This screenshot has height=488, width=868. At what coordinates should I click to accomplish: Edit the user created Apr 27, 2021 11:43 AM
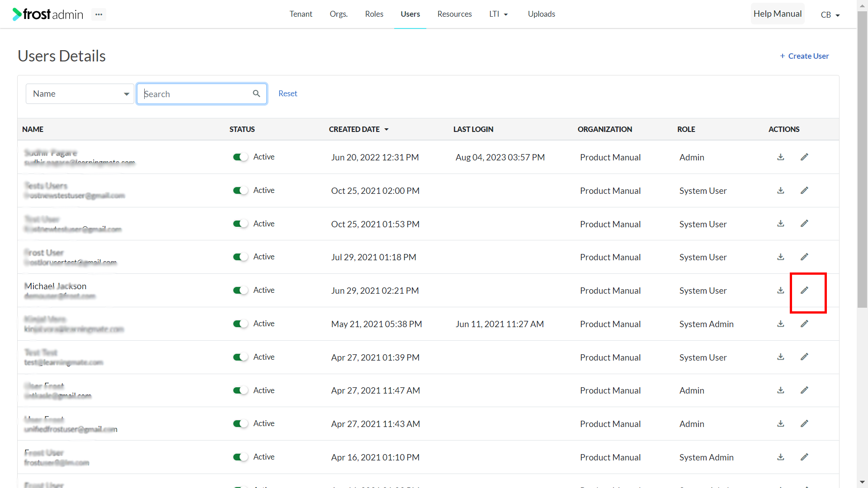coord(804,424)
